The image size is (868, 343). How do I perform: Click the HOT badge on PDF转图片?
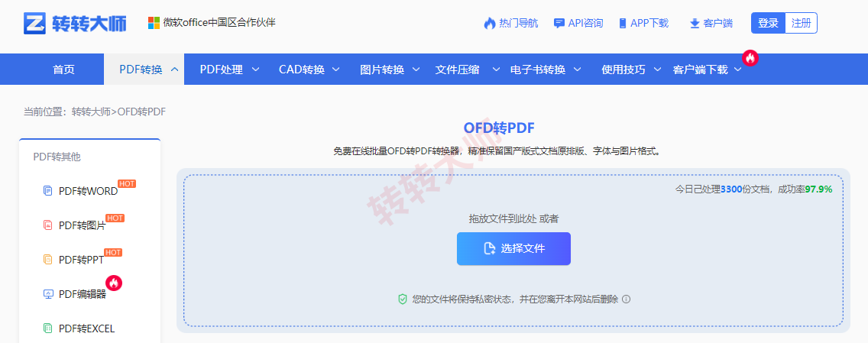coord(115,218)
